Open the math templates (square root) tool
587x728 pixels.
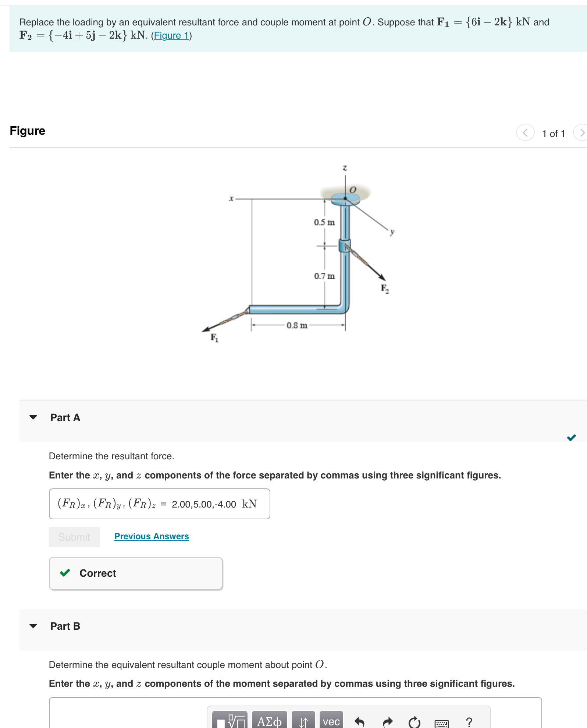pos(231,721)
